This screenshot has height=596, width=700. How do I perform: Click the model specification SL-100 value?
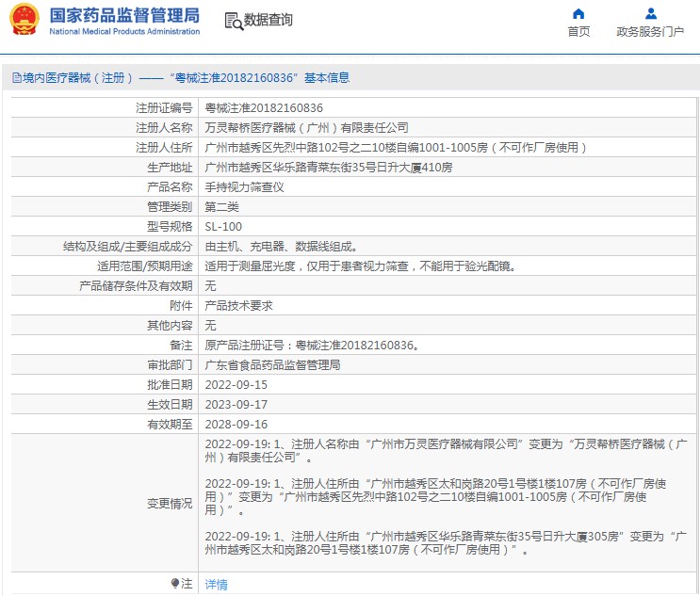point(223,227)
